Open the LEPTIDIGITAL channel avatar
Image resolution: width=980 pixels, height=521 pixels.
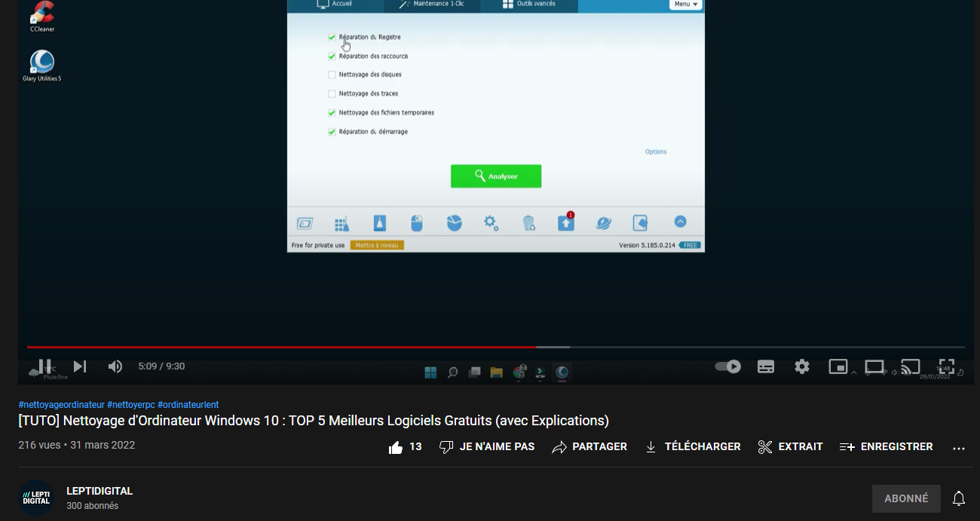coord(36,498)
